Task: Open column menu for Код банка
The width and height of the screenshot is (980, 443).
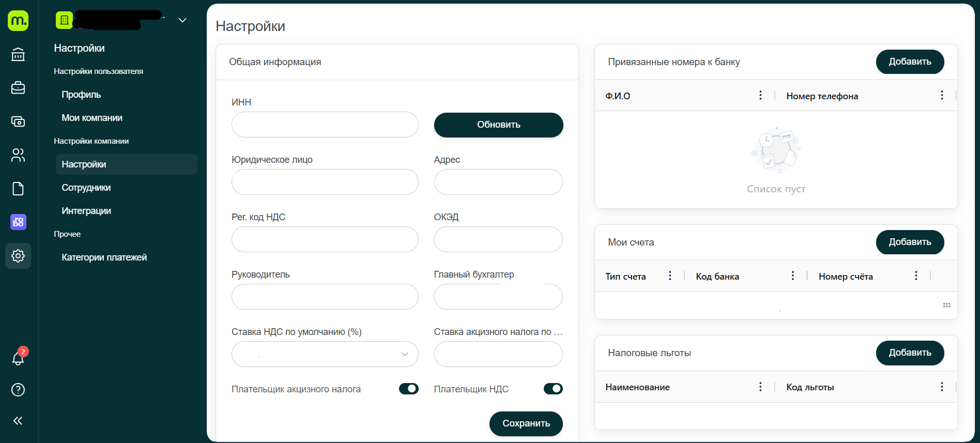Action: click(792, 276)
